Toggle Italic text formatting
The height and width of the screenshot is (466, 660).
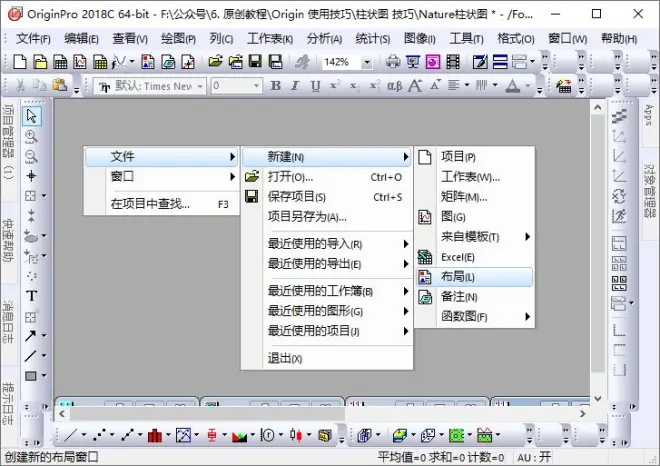(295, 85)
